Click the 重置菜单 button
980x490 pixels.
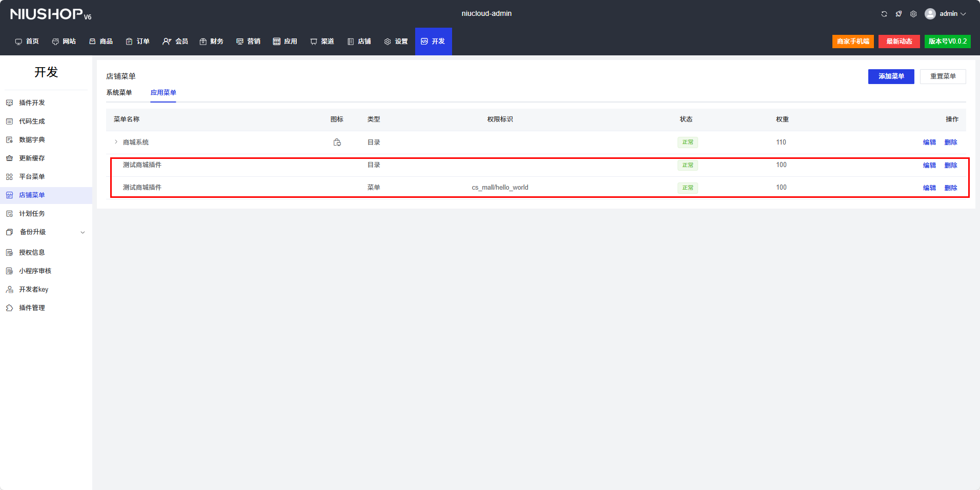[x=943, y=76]
